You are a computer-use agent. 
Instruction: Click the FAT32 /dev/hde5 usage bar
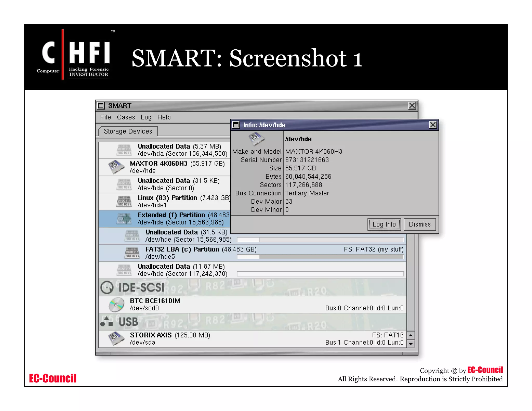pos(320,257)
